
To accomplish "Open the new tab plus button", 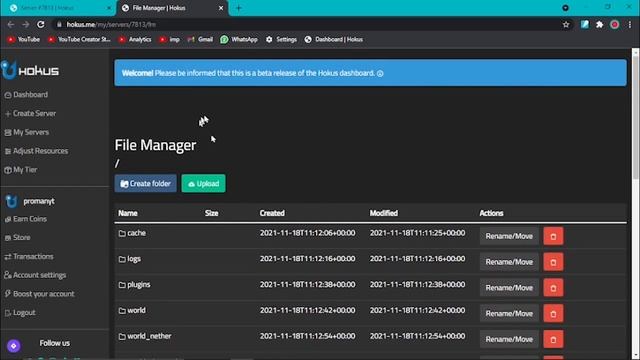I will [239, 8].
